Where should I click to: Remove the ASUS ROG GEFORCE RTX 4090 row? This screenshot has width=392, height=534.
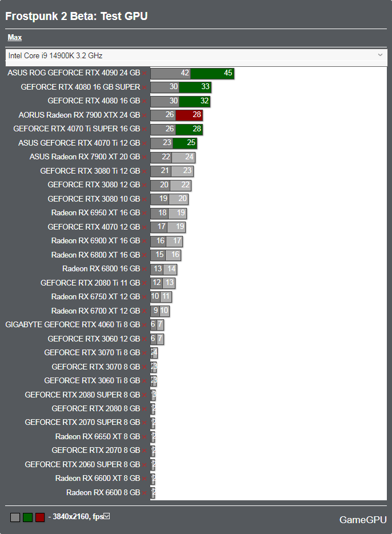pyautogui.click(x=145, y=74)
